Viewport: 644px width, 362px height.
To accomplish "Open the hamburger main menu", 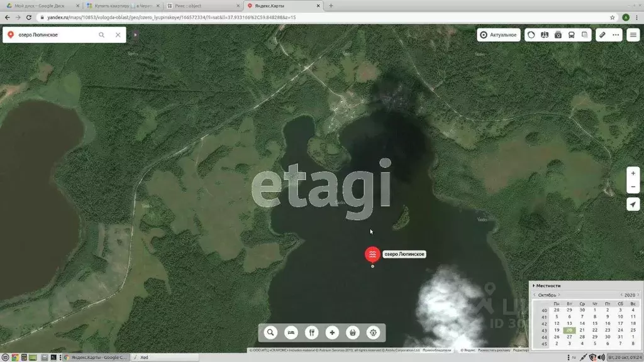I will [x=633, y=35].
